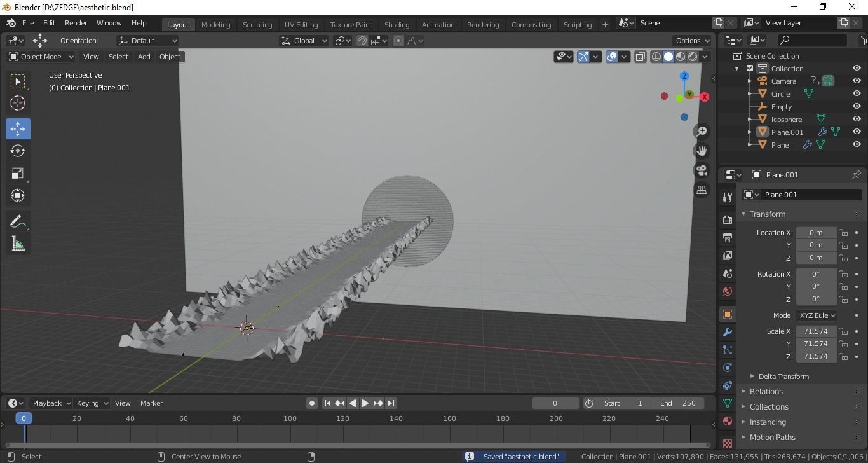The height and width of the screenshot is (463, 868).
Task: Expand the Relations panel
Action: tap(766, 392)
